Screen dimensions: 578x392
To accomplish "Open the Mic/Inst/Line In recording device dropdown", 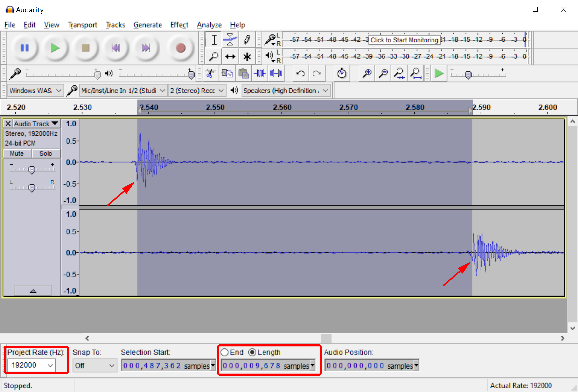I will click(x=123, y=91).
